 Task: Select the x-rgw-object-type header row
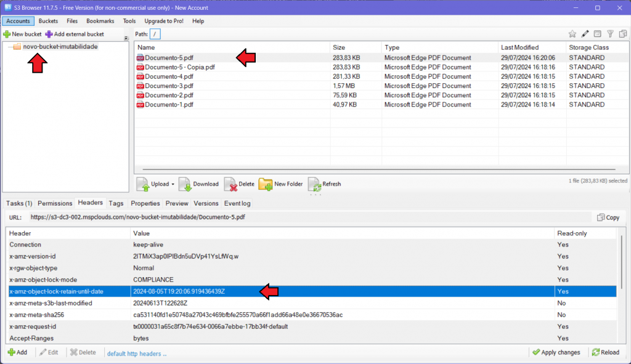312,268
